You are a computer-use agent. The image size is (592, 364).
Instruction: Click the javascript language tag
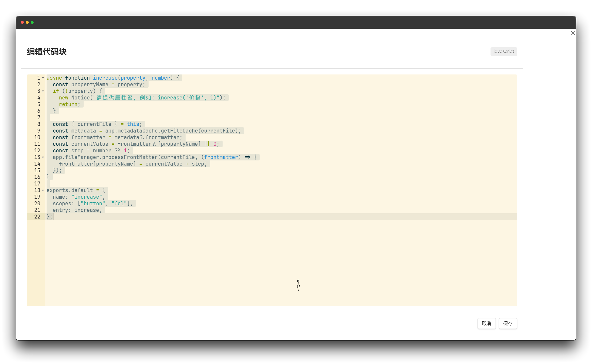[x=504, y=51]
